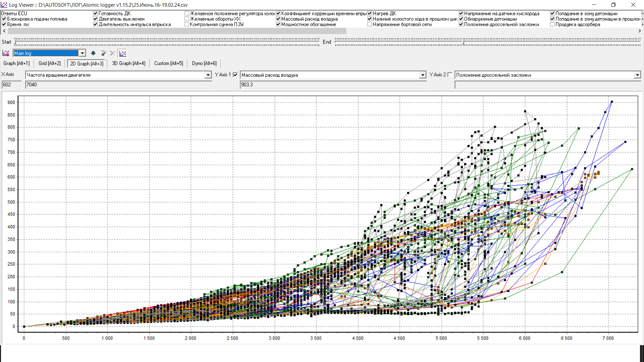The width and height of the screenshot is (644, 362).
Task: Click the edit log tool icon
Action: tap(103, 53)
